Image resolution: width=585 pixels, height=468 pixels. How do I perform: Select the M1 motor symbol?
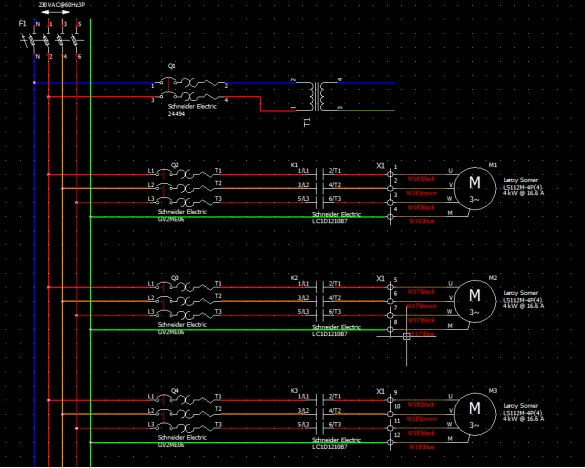point(475,188)
